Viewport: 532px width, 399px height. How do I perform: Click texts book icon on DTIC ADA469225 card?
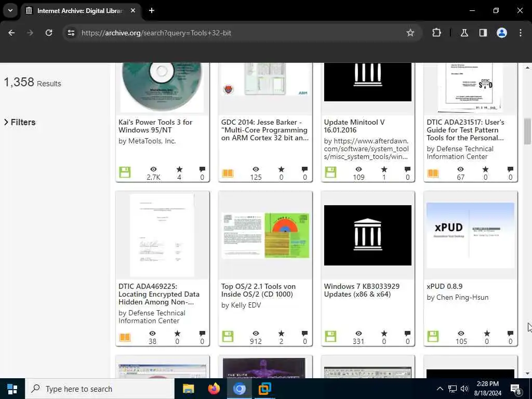[x=125, y=337]
